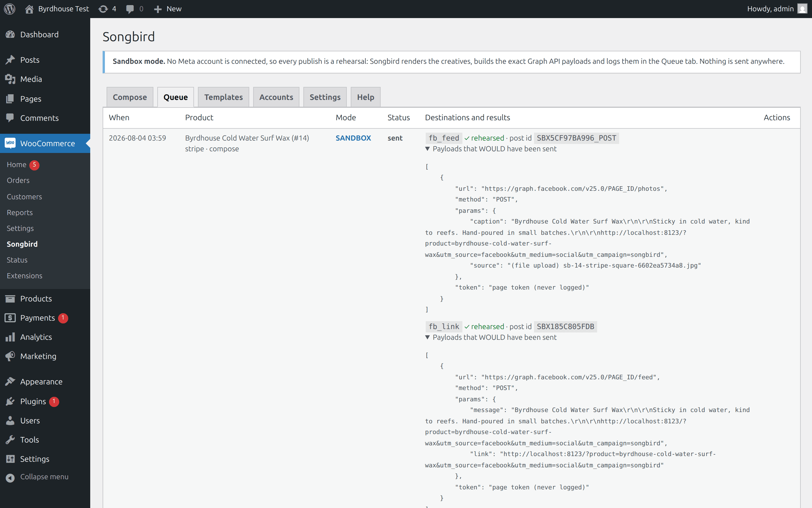
Task: Open the WordPress logo menu
Action: point(10,9)
